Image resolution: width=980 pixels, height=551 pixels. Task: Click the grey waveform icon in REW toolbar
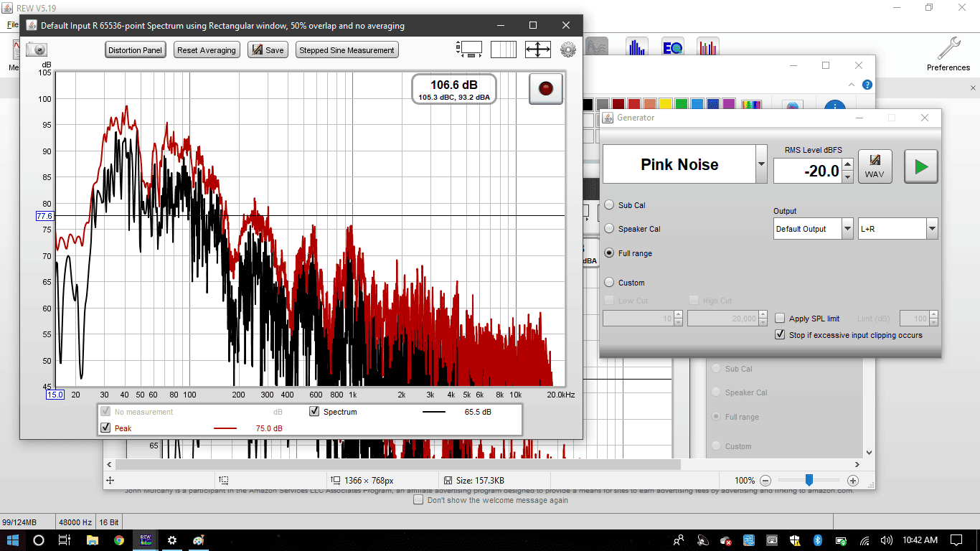tap(597, 47)
